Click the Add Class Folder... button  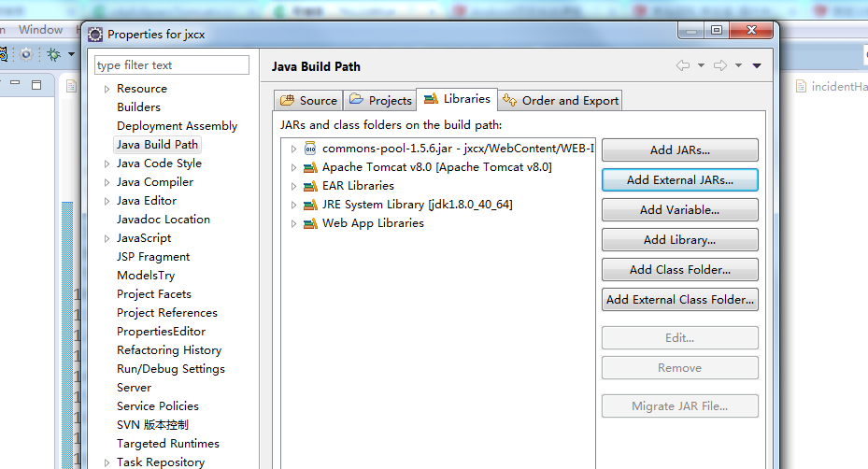680,270
